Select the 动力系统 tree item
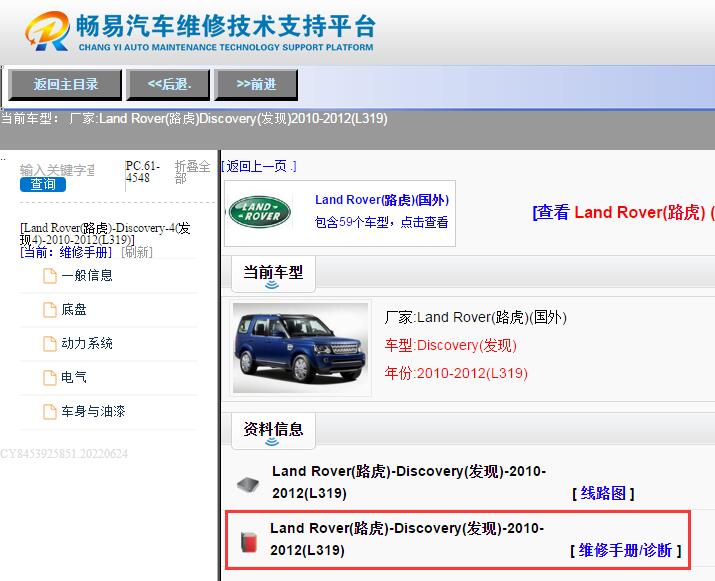Image resolution: width=715 pixels, height=581 pixels. [87, 343]
